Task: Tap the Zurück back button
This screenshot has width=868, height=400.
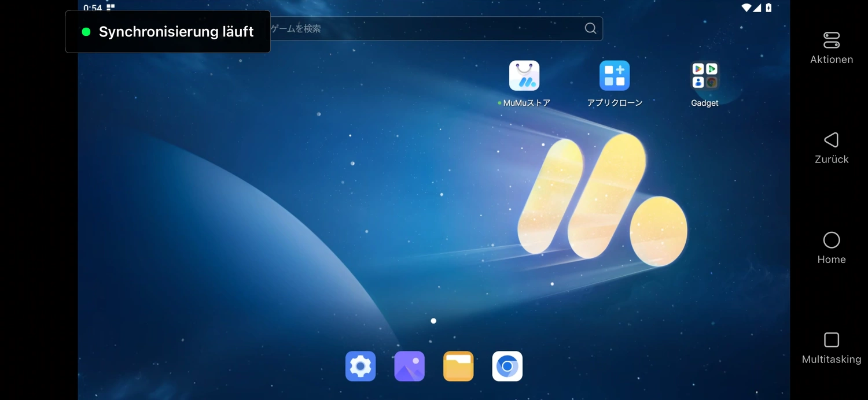Action: tap(832, 148)
